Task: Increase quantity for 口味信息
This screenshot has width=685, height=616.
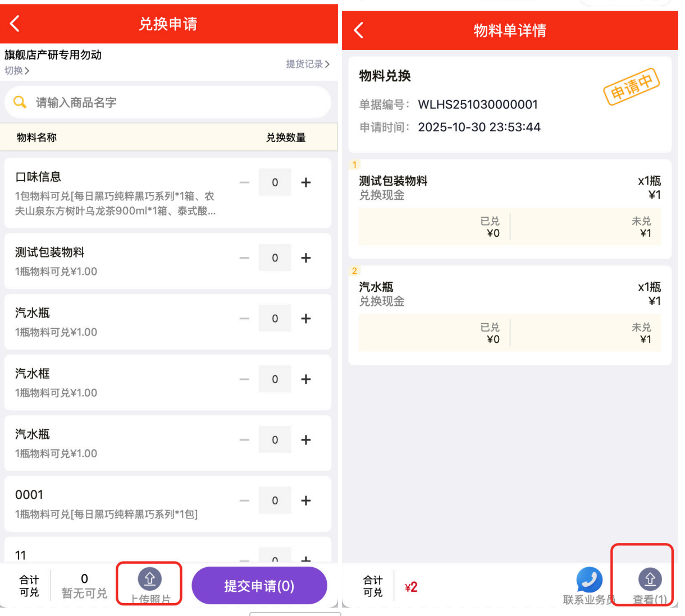Action: 306,182
